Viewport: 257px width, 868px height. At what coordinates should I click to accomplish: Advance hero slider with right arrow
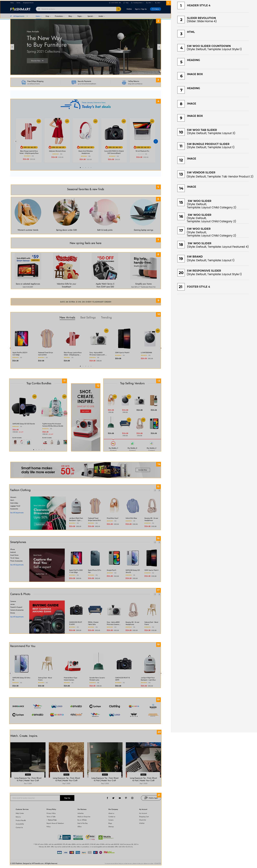pos(159,47)
